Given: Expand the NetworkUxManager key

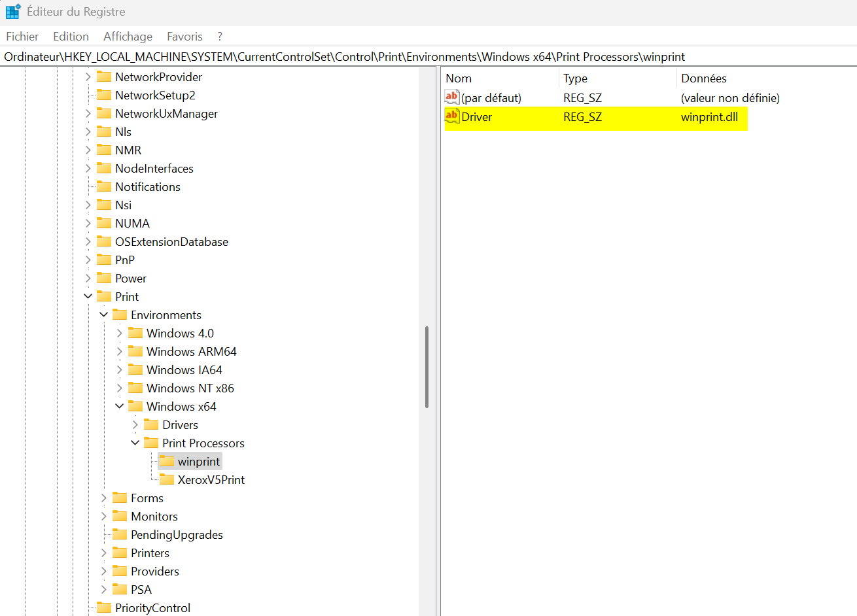Looking at the screenshot, I should [88, 114].
